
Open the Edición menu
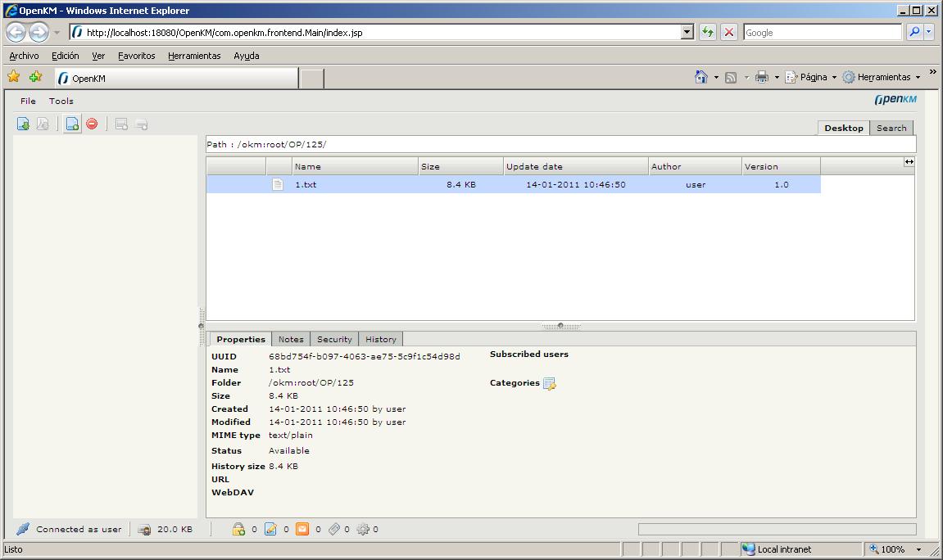click(x=65, y=56)
